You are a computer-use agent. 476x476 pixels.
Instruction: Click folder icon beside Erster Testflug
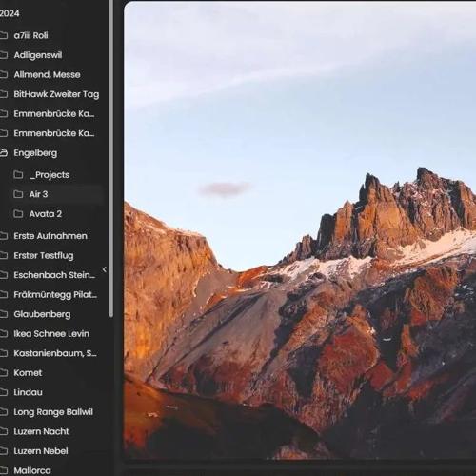coord(4,255)
